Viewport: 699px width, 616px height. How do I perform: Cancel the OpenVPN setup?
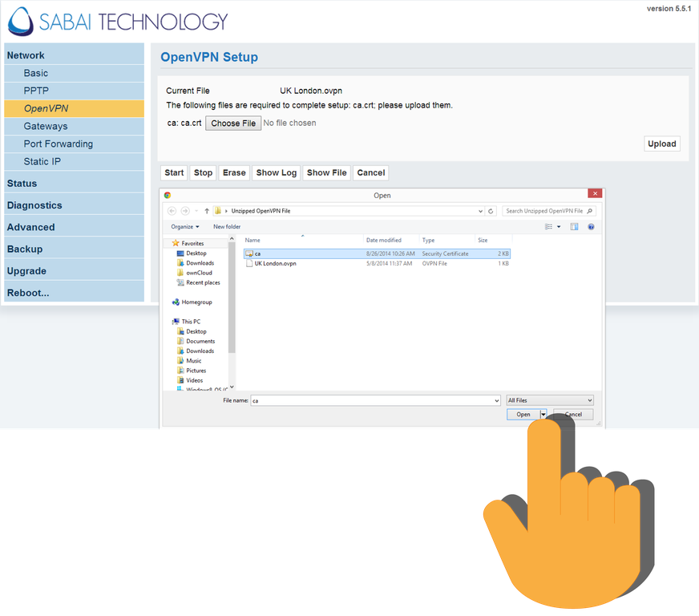click(x=371, y=172)
